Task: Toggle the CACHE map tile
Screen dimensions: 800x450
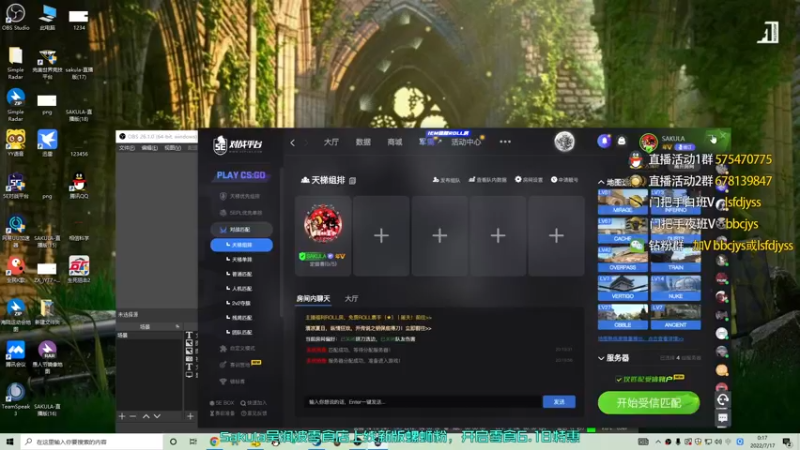Action: pyautogui.click(x=622, y=230)
